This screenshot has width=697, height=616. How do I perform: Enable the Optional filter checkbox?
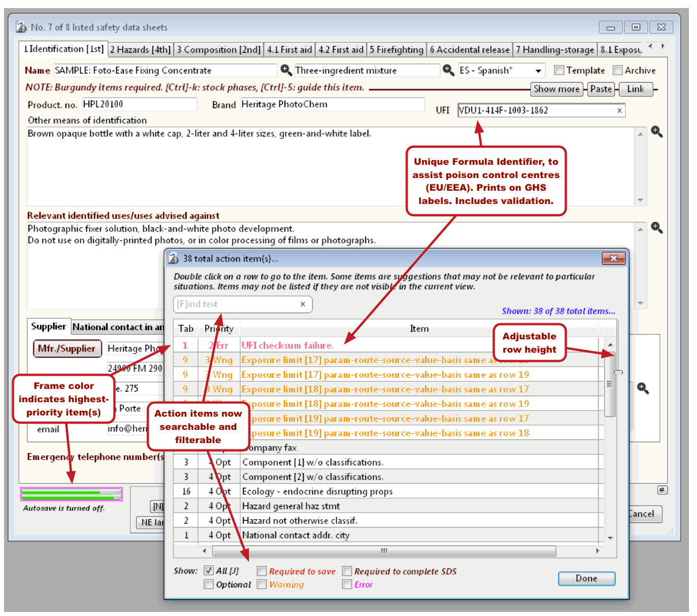coord(209,584)
